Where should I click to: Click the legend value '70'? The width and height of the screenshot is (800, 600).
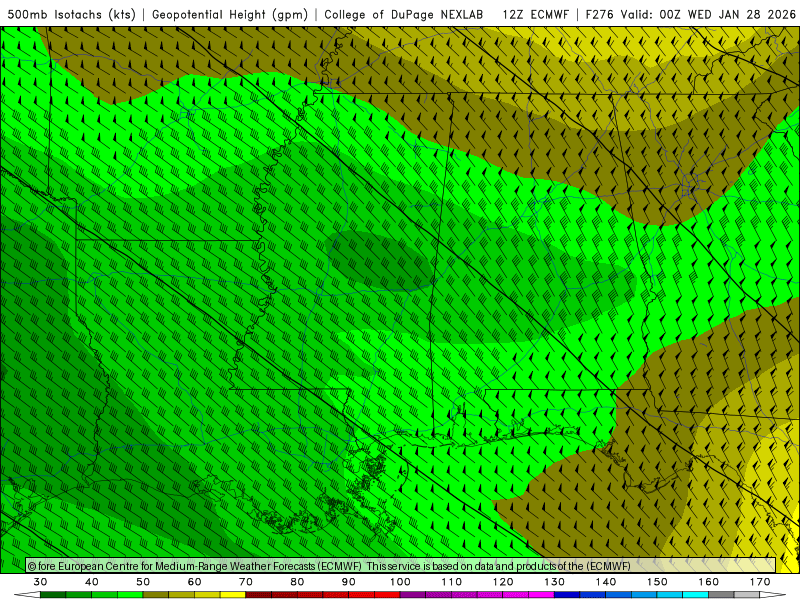point(246,582)
